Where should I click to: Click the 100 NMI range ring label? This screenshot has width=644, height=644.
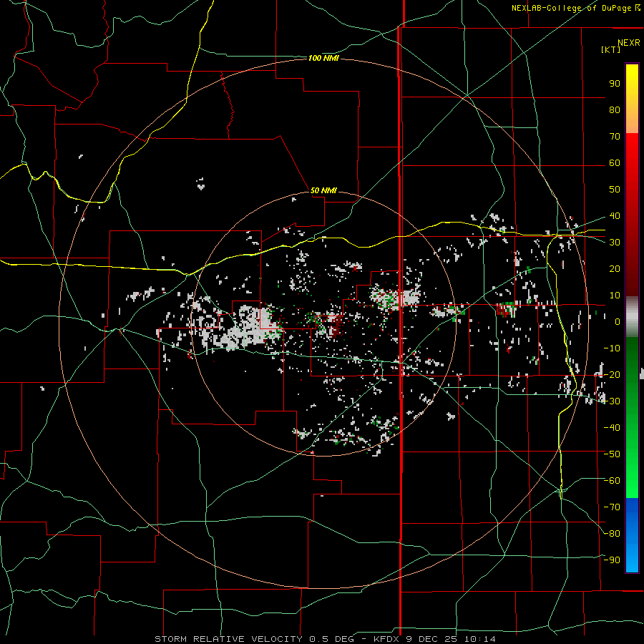pyautogui.click(x=323, y=58)
